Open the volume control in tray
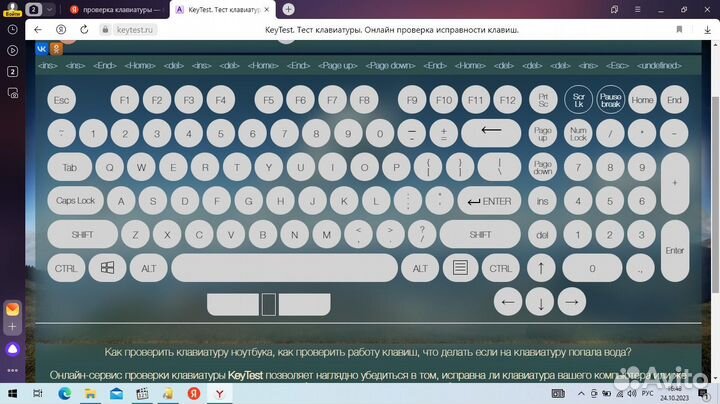 tap(632, 393)
